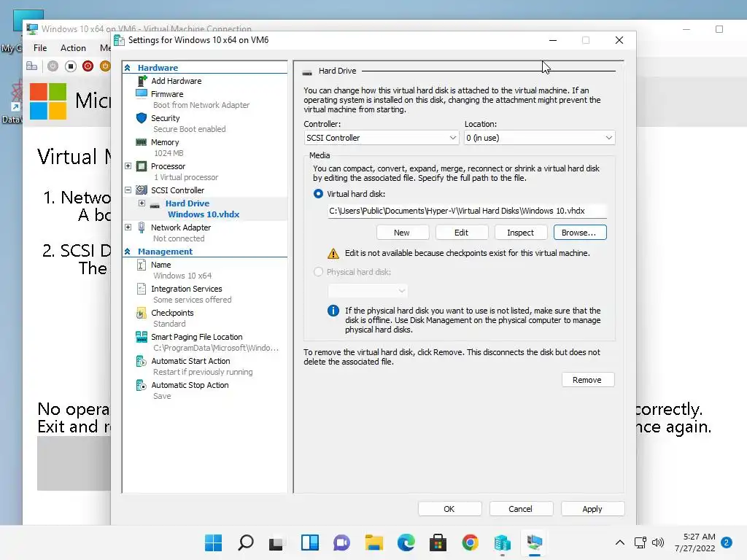Select Automatic Stop Action tree item

tap(190, 385)
